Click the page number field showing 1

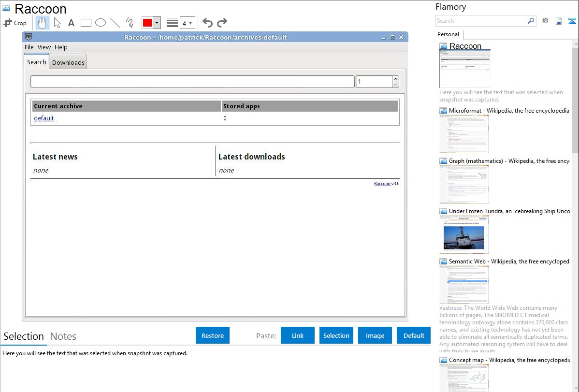tap(374, 82)
